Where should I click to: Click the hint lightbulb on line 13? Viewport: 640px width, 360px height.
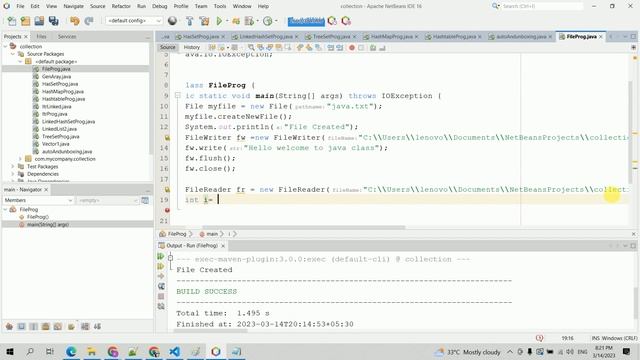click(167, 138)
